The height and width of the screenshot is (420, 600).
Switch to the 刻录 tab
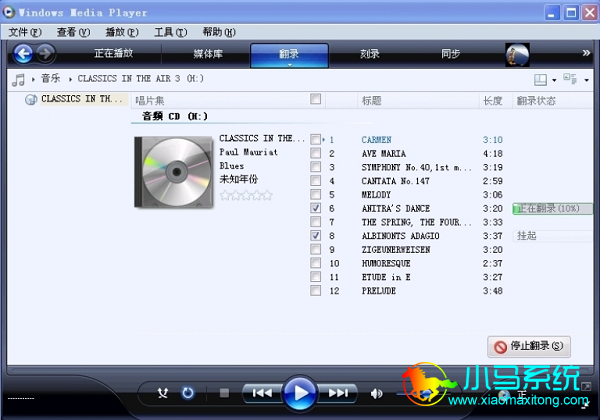[x=370, y=54]
